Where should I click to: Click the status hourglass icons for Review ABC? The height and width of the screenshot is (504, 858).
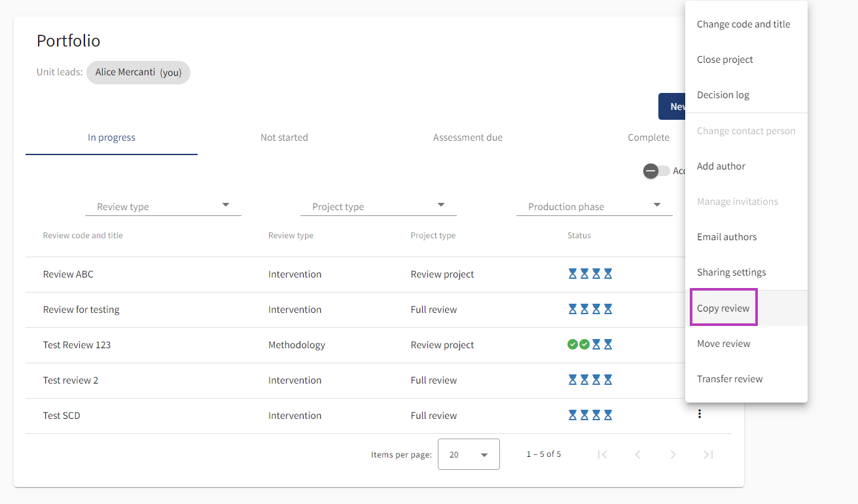[x=590, y=274]
